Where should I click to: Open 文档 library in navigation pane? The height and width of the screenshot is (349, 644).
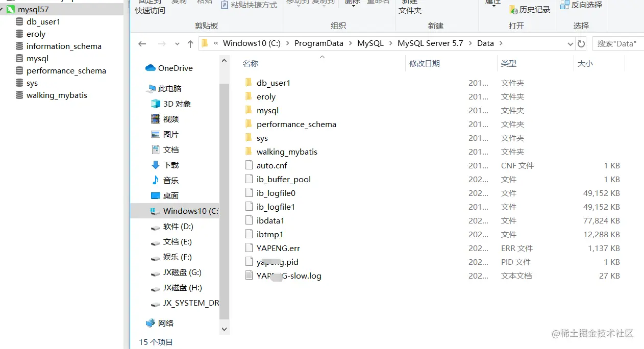[165, 149]
